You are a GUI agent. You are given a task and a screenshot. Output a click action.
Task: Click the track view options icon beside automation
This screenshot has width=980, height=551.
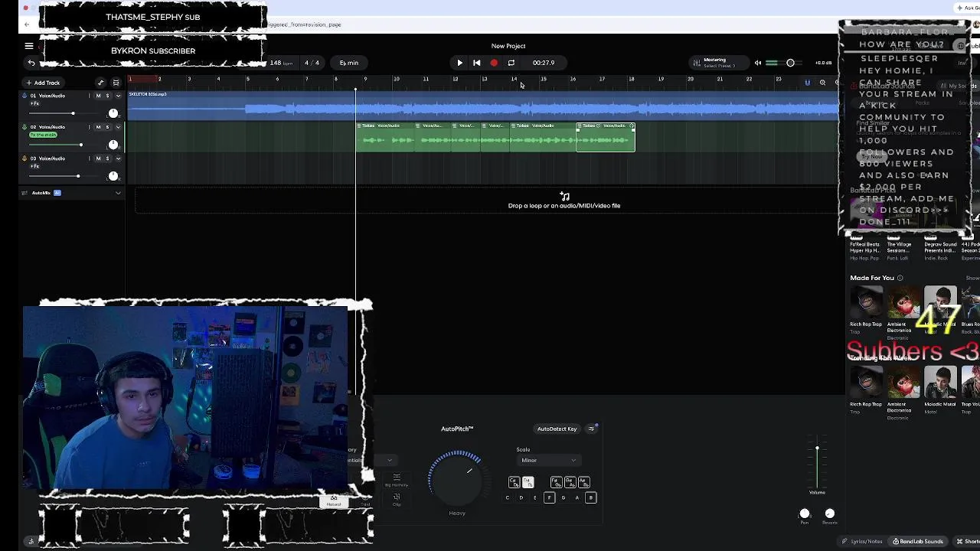click(x=116, y=83)
